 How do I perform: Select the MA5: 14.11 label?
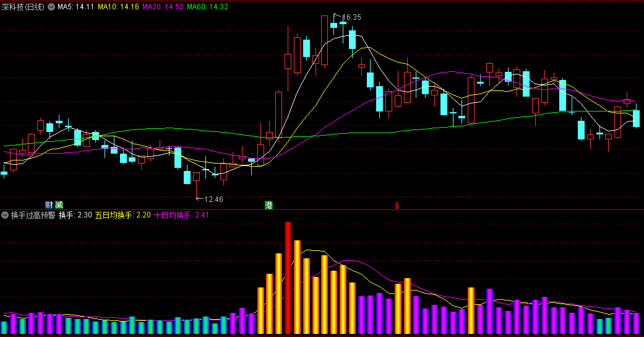(75, 7)
